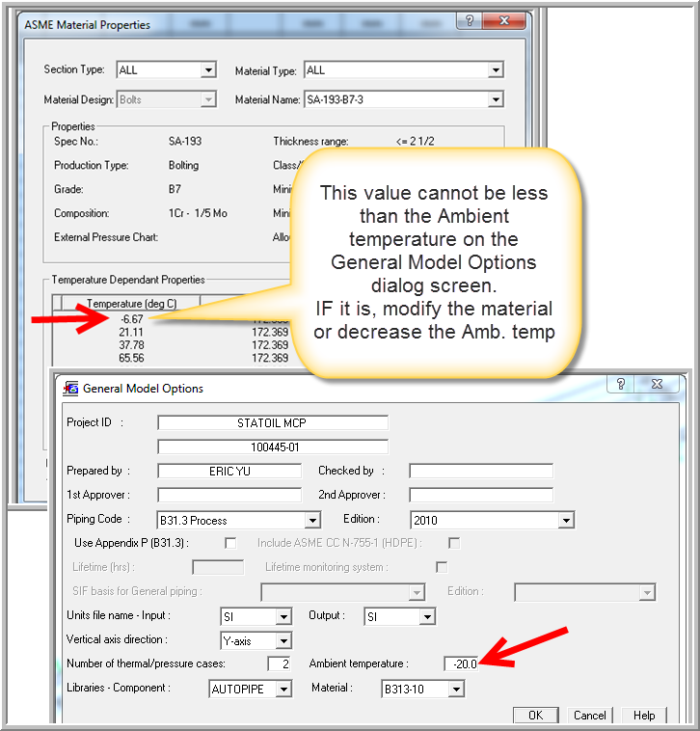
Task: Click the Spec No. value SA-193
Action: point(185,141)
